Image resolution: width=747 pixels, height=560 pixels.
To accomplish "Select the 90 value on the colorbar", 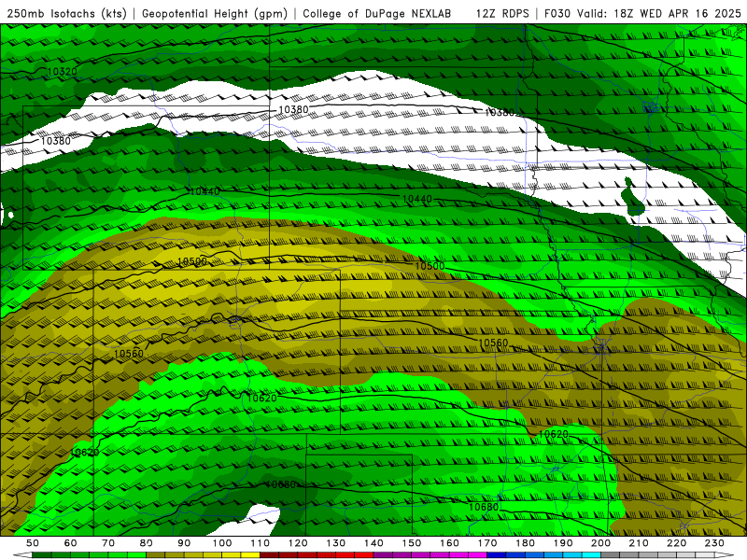I will click(184, 543).
